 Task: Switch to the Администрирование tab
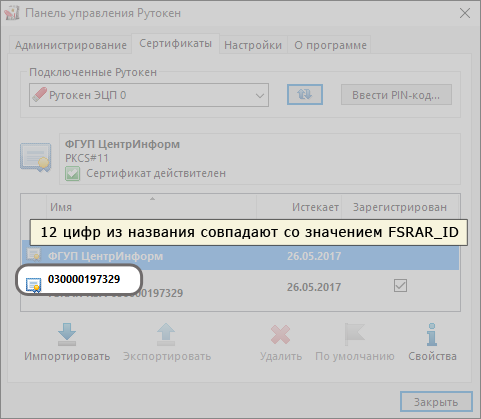[x=71, y=45]
